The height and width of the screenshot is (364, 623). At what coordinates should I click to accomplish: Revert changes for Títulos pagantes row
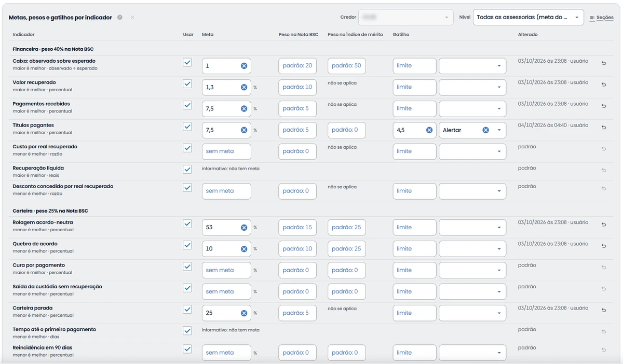(604, 128)
